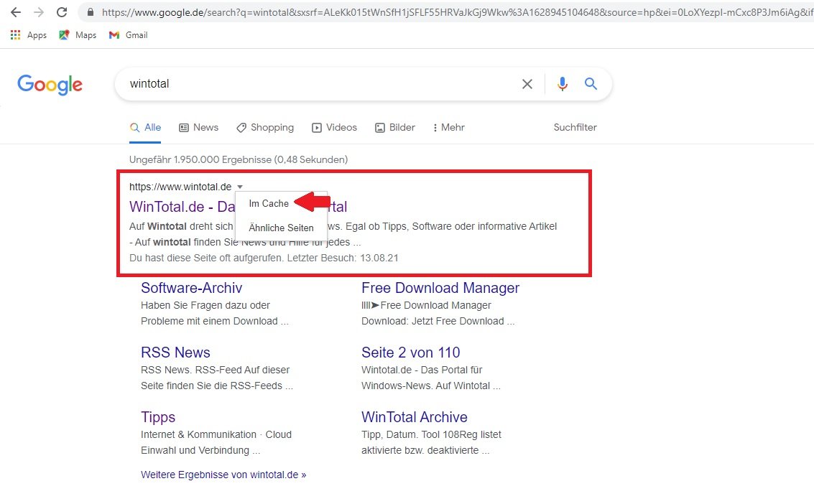Open the Software-Archiv sitelink
The width and height of the screenshot is (814, 504).
pyautogui.click(x=191, y=288)
